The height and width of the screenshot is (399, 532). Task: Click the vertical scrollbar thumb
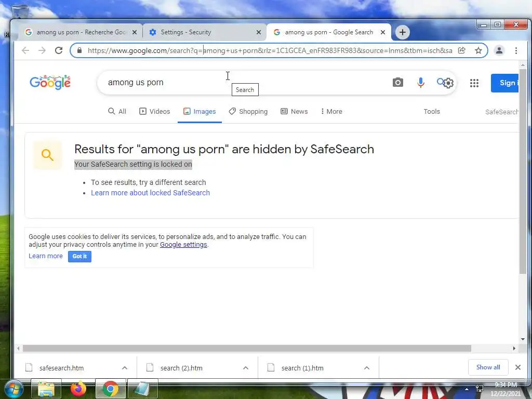pyautogui.click(x=523, y=171)
